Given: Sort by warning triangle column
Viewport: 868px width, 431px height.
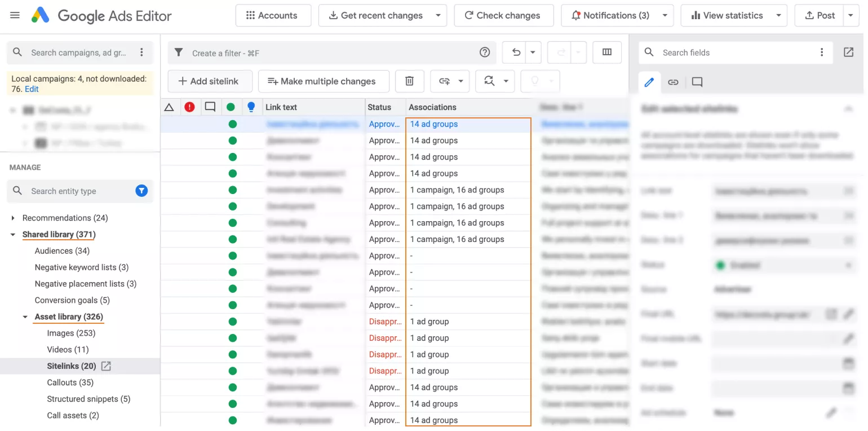Looking at the screenshot, I should pos(169,107).
